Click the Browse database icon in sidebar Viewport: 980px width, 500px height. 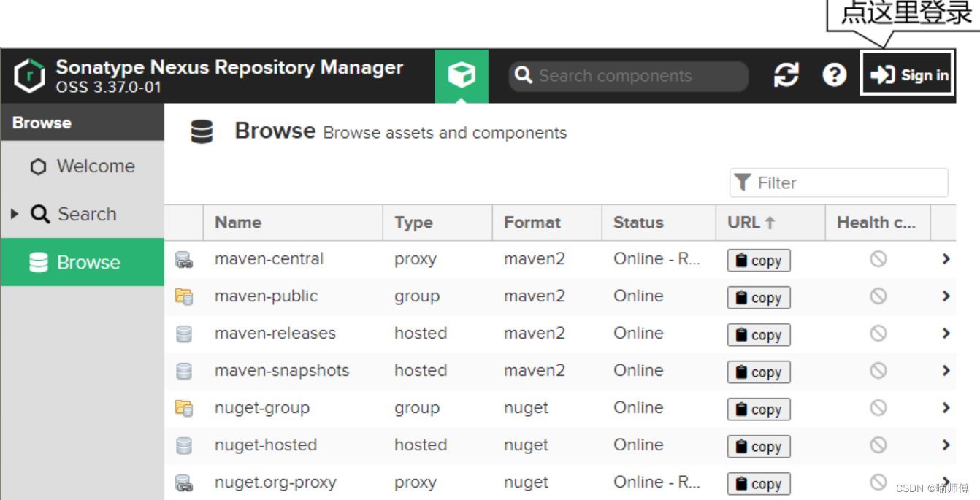tap(39, 262)
